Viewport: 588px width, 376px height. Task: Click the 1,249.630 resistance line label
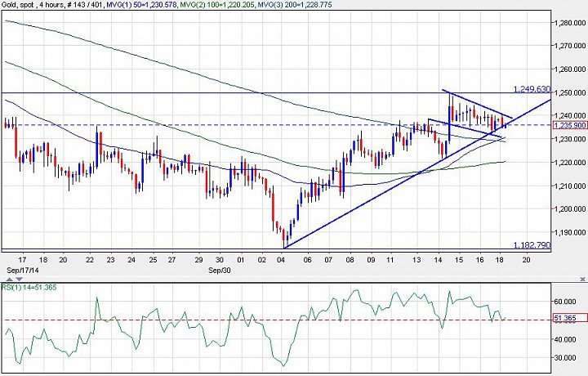click(x=532, y=89)
